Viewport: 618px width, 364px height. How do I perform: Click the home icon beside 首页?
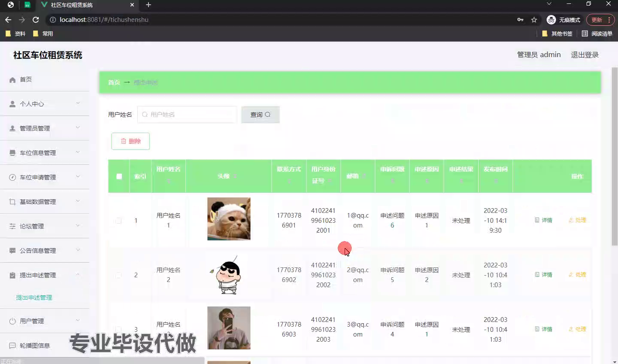[x=12, y=80]
